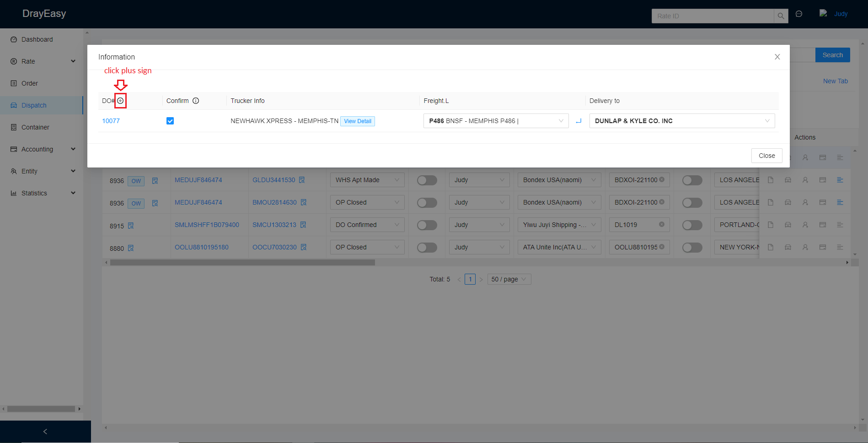Screen dimensions: 868x443
Task: Click the detail icon beside order 8915
Action: click(x=131, y=226)
